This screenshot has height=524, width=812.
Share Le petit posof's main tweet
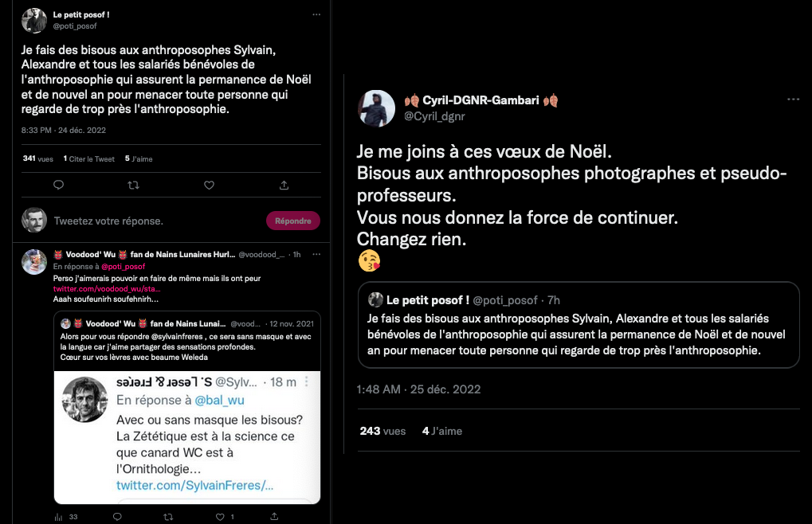[x=284, y=185]
